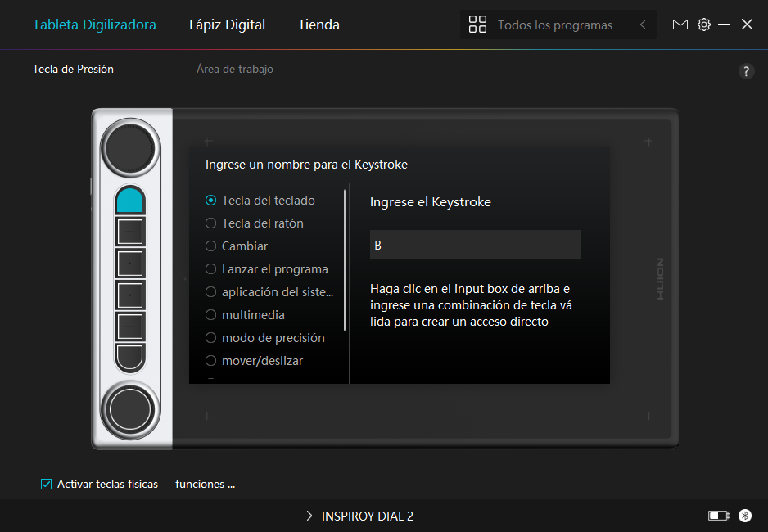
Task: Click the funciones ... link
Action: pyautogui.click(x=205, y=484)
